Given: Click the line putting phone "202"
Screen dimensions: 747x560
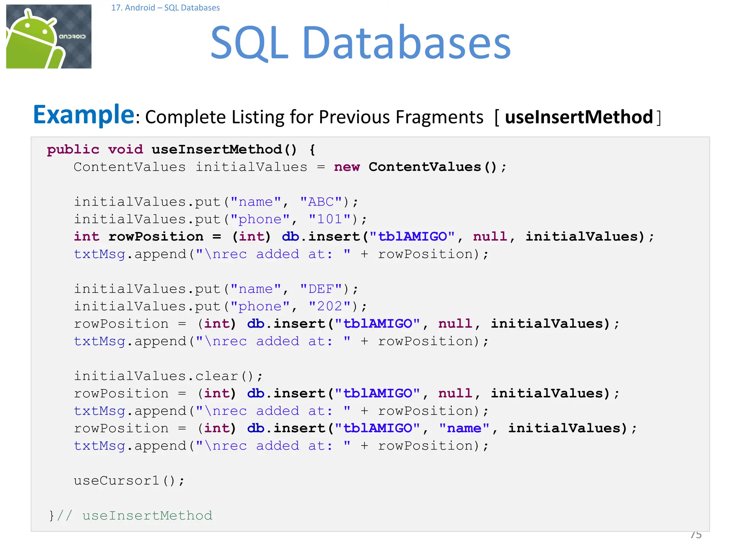Looking at the screenshot, I should pyautogui.click(x=221, y=306).
